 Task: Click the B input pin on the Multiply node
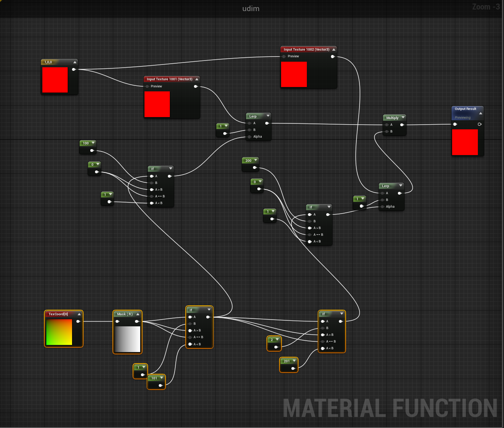coord(386,131)
